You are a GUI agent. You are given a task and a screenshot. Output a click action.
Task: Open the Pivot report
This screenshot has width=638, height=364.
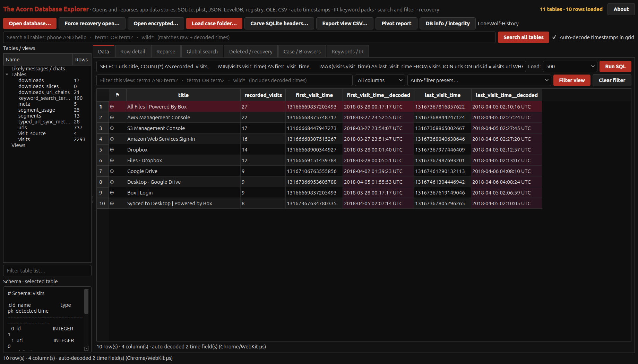(x=396, y=24)
